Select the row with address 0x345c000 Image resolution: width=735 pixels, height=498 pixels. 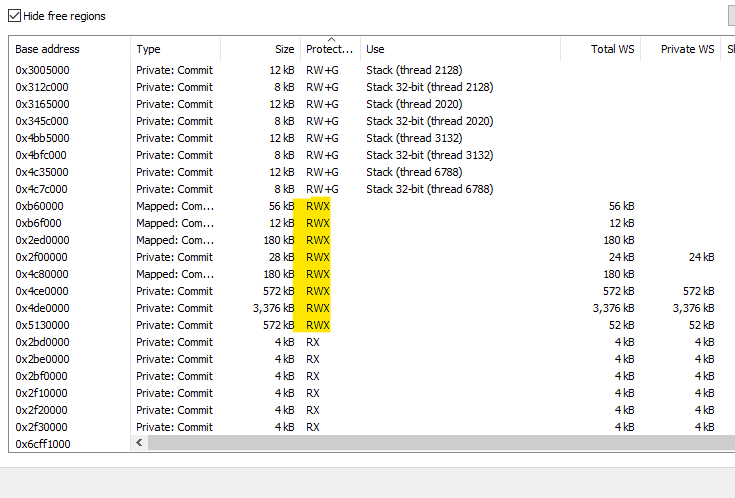click(372, 121)
